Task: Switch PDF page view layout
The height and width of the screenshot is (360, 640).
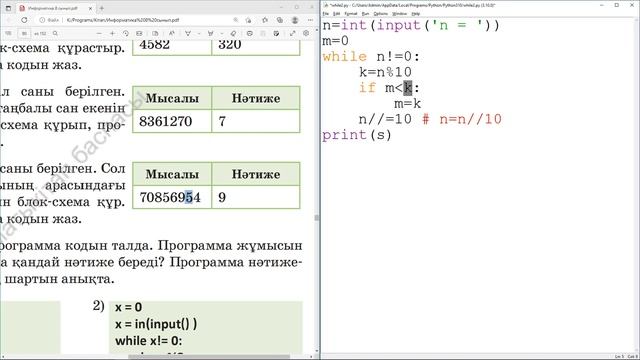Action: pyautogui.click(x=155, y=33)
